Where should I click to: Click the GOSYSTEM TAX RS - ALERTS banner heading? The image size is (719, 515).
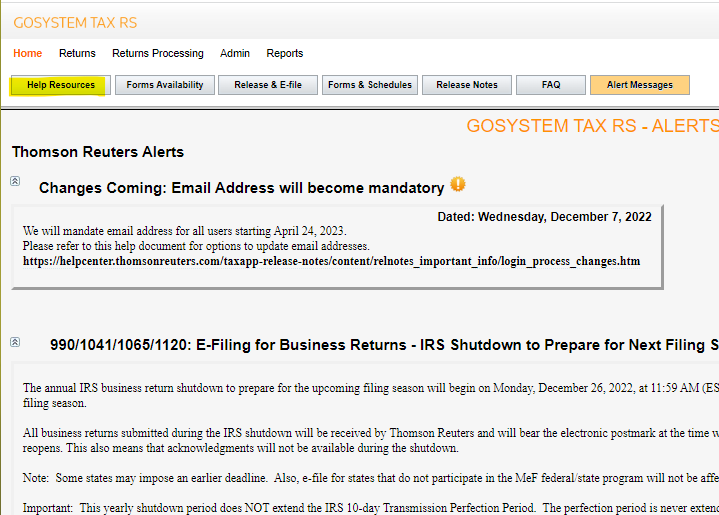click(x=592, y=126)
